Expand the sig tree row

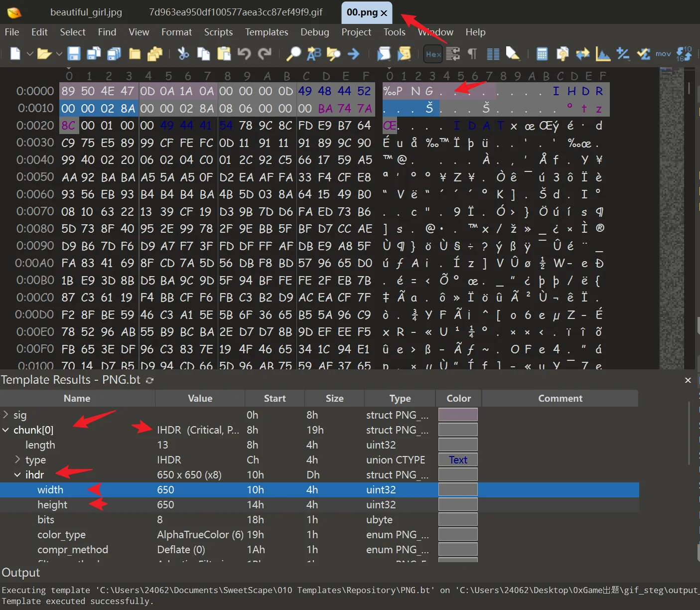pos(6,415)
